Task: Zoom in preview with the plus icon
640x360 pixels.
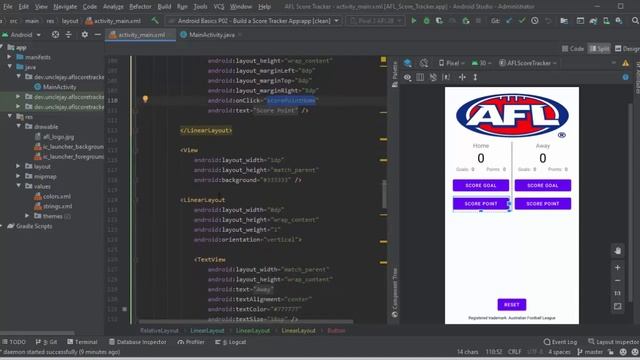Action: coord(618,267)
